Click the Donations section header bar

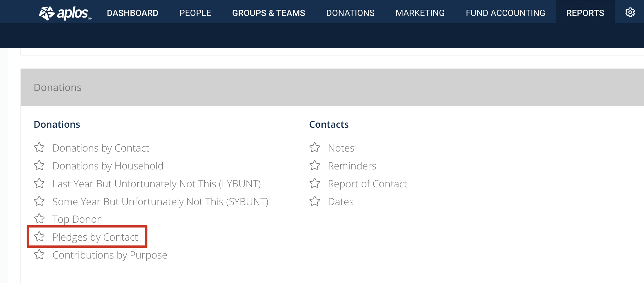click(332, 88)
